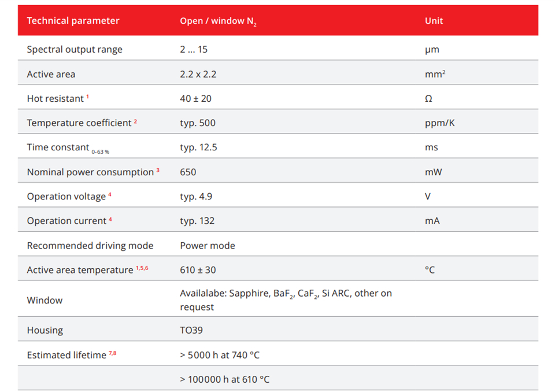Select the 'Power mode' driving mode value
The image size is (555, 392).
(x=208, y=246)
